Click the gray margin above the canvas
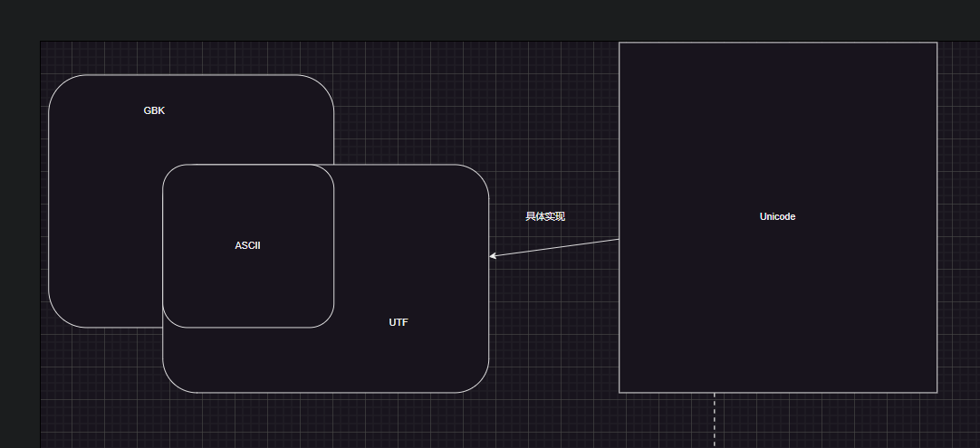The image size is (980, 448). 453,18
